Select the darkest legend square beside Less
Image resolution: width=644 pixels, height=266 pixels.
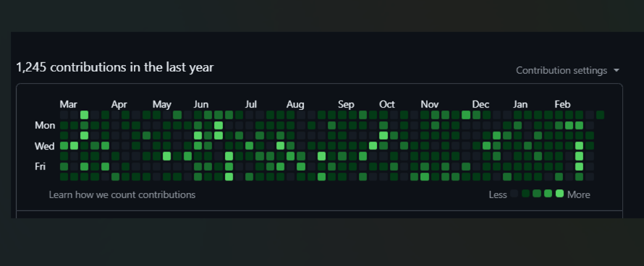click(514, 194)
